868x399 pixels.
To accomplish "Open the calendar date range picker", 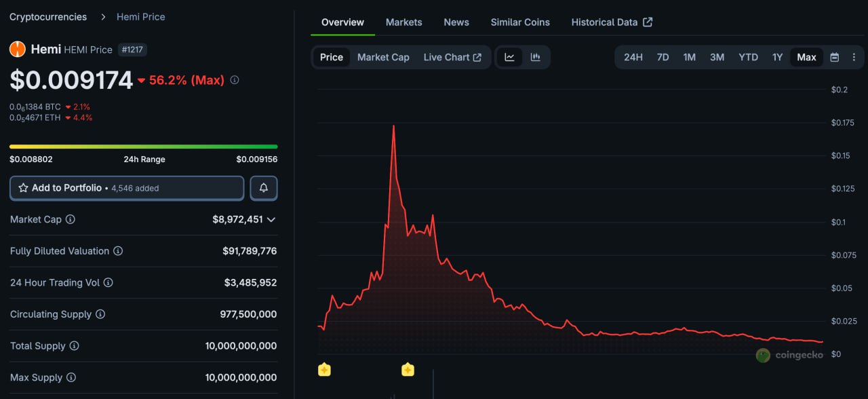I will (835, 57).
